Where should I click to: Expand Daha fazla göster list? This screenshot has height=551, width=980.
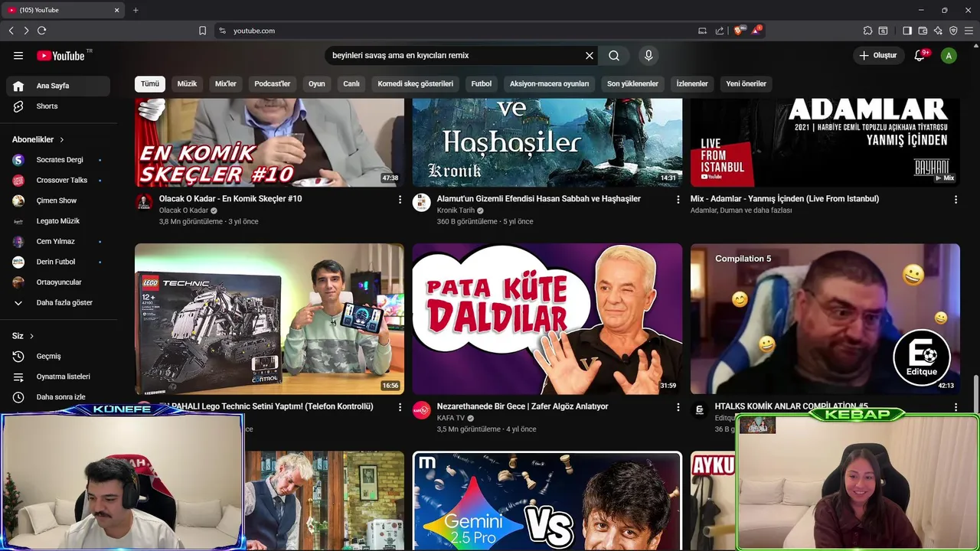pos(58,302)
